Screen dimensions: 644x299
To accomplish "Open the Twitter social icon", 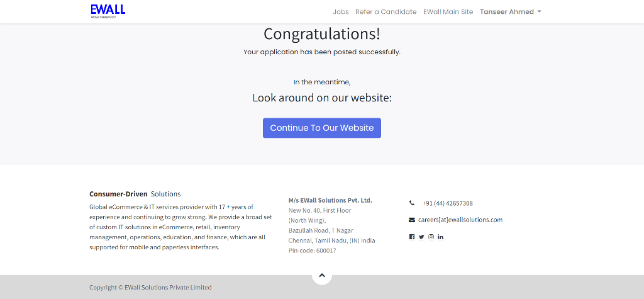I will click(x=421, y=237).
